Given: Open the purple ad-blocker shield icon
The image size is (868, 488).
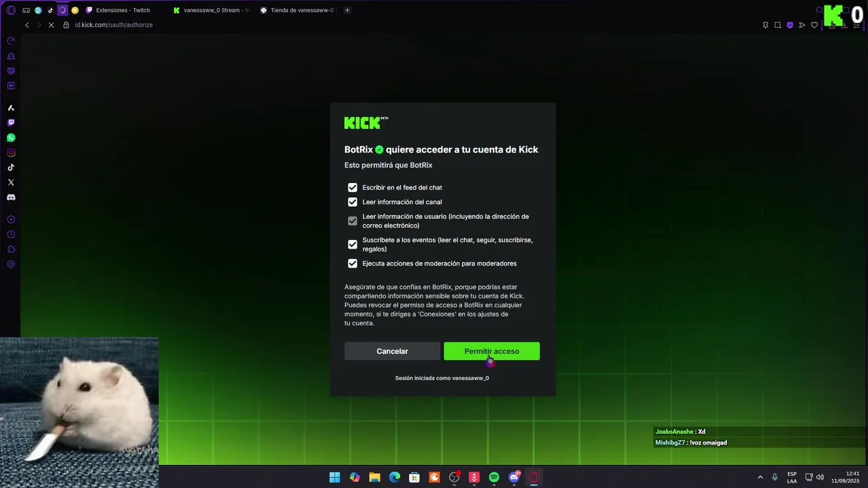Looking at the screenshot, I should click(x=790, y=25).
